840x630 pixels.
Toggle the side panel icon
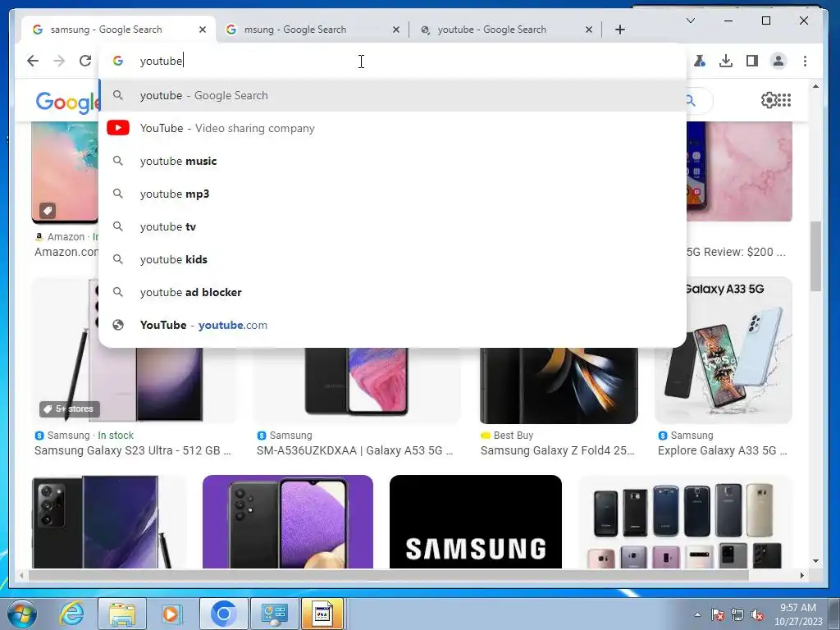click(x=752, y=61)
